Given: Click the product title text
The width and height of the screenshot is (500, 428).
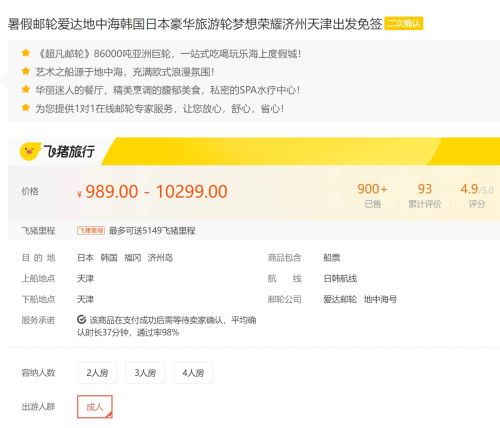Looking at the screenshot, I should 195,24.
